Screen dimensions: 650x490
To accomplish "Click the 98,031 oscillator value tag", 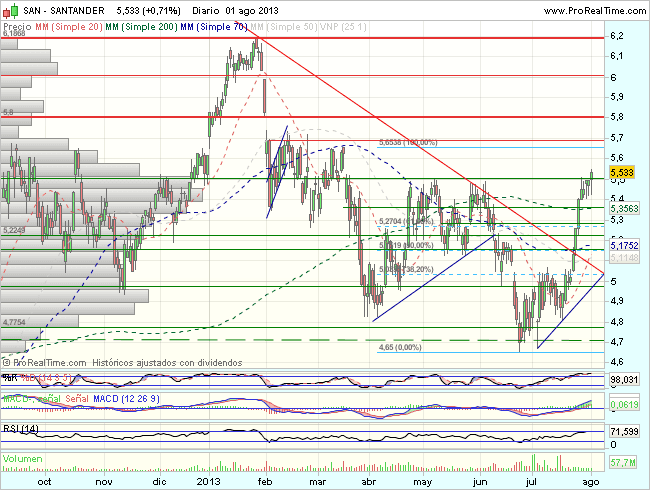I will [x=623, y=380].
